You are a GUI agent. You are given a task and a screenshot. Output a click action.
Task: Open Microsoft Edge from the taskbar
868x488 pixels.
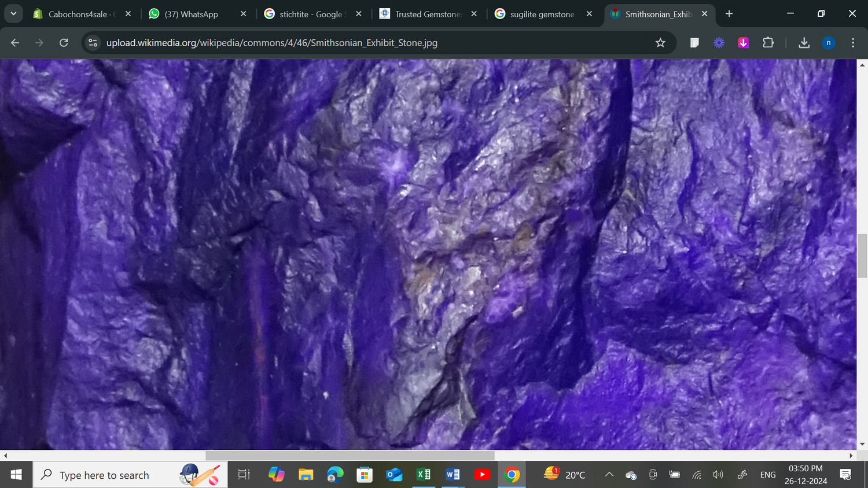(x=335, y=475)
